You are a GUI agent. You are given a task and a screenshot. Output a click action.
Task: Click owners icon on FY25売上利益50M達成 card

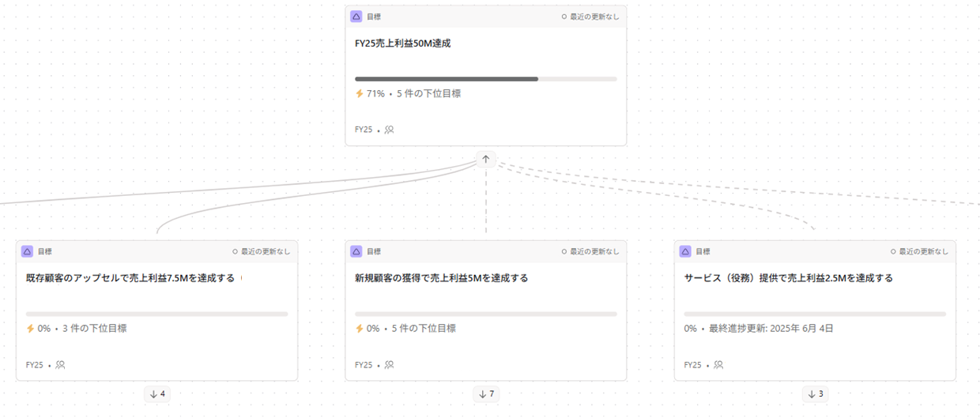(389, 130)
